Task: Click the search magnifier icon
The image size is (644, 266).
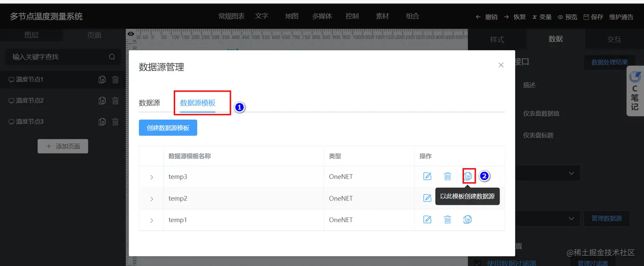Action: pos(112,57)
